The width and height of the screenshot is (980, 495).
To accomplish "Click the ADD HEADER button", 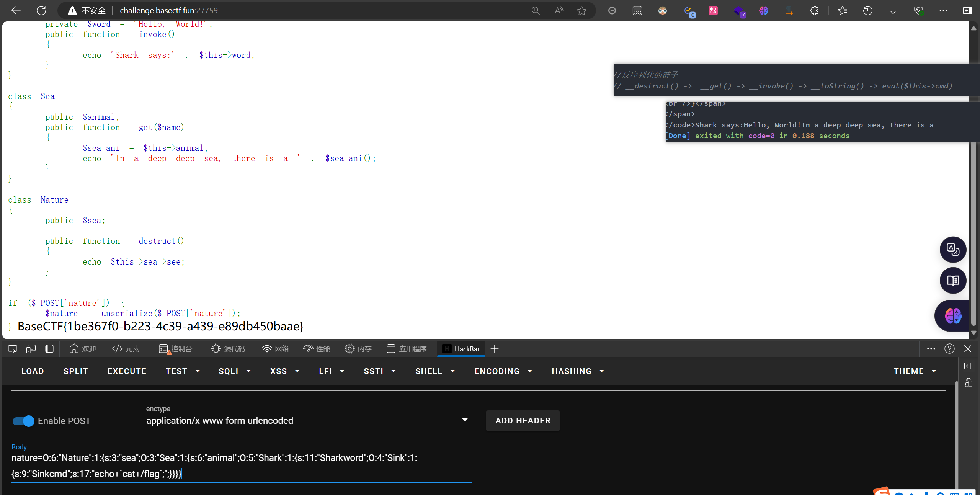I will point(523,421).
